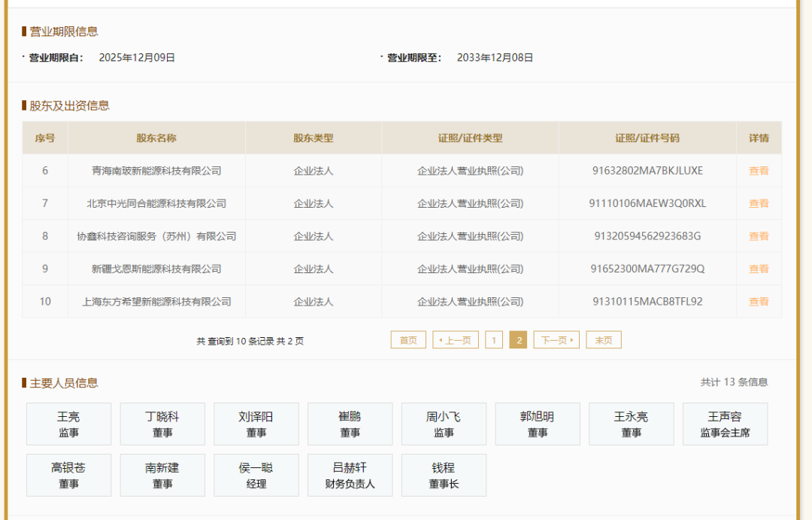The height and width of the screenshot is (520, 812).
Task: Click serial number 6 cell
Action: pos(45,171)
